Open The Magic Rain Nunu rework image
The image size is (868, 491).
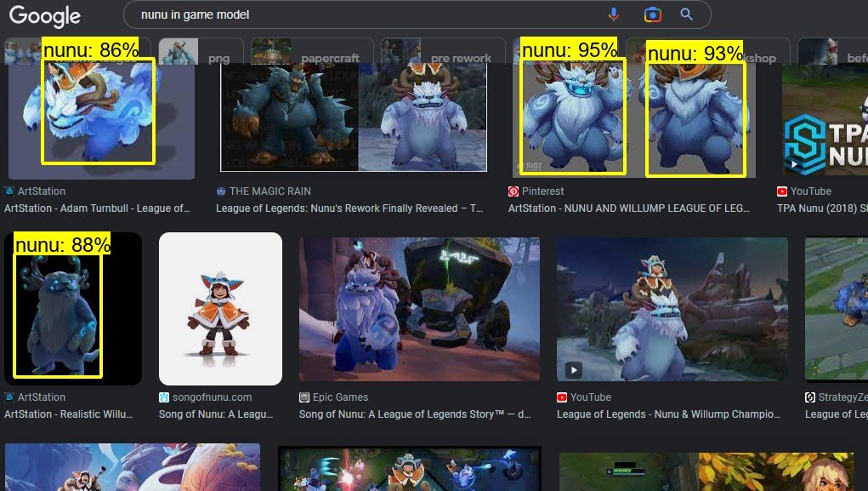pyautogui.click(x=354, y=117)
